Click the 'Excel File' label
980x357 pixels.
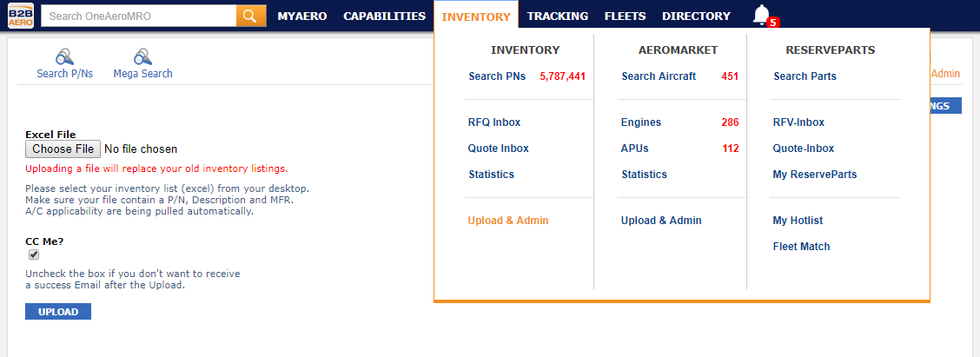pyautogui.click(x=50, y=135)
